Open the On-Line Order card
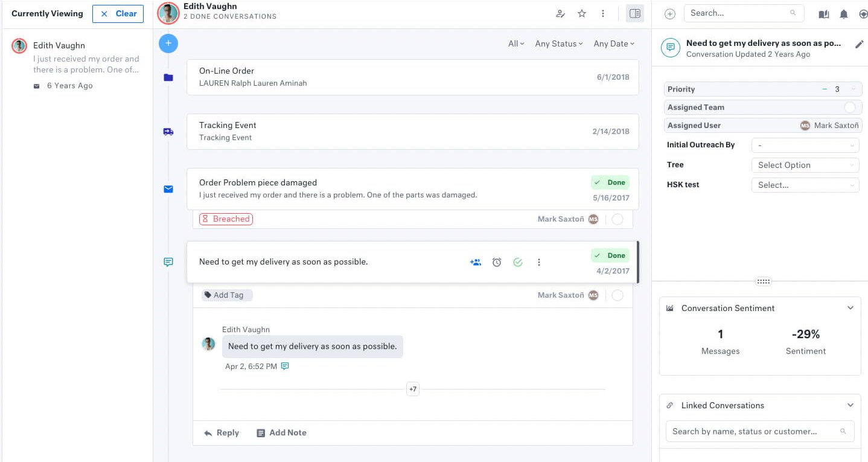The width and height of the screenshot is (868, 462). click(412, 77)
